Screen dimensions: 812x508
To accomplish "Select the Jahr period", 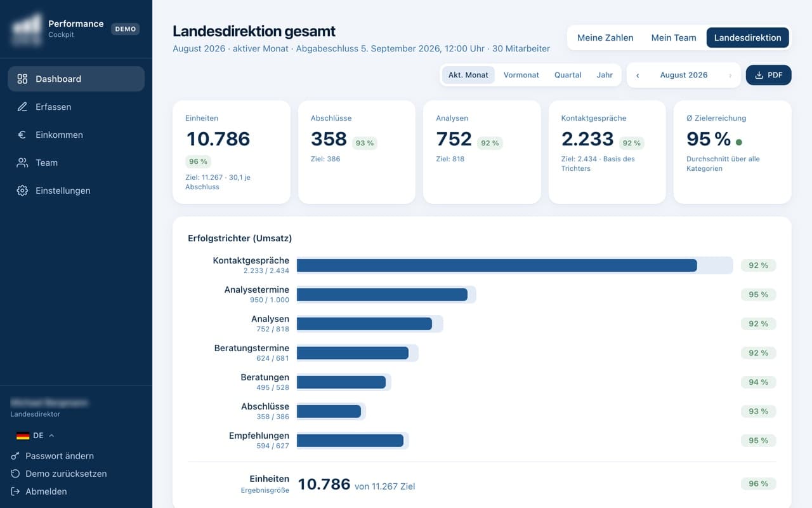I will tap(605, 75).
